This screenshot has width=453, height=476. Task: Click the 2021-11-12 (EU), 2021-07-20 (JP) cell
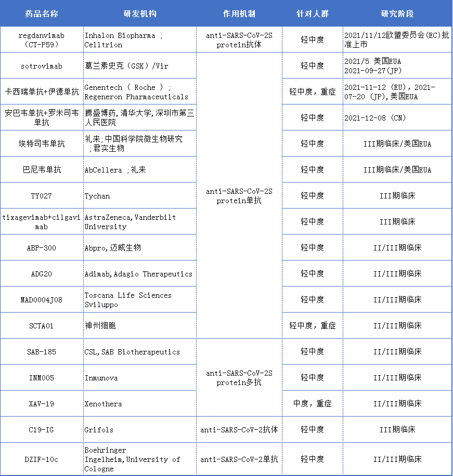pos(397,91)
